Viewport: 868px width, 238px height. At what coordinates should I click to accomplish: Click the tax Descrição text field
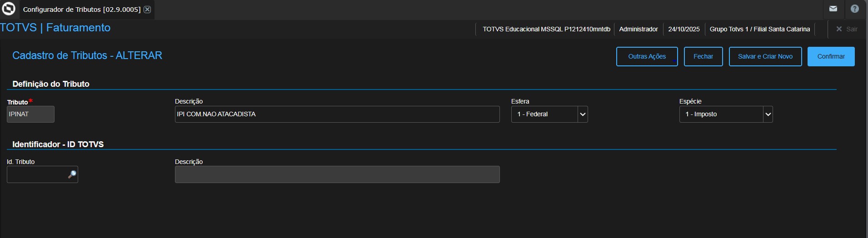pyautogui.click(x=337, y=114)
